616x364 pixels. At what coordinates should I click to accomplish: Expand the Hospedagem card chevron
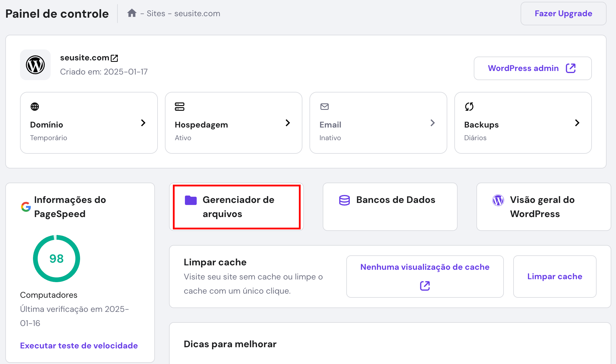coord(288,123)
